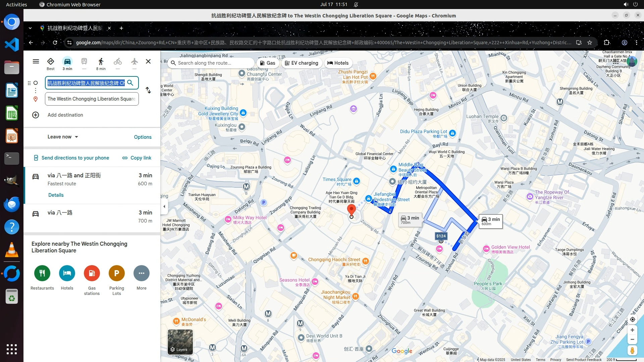The height and width of the screenshot is (362, 644).
Task: Expand the Leave now dropdown
Action: click(x=63, y=137)
